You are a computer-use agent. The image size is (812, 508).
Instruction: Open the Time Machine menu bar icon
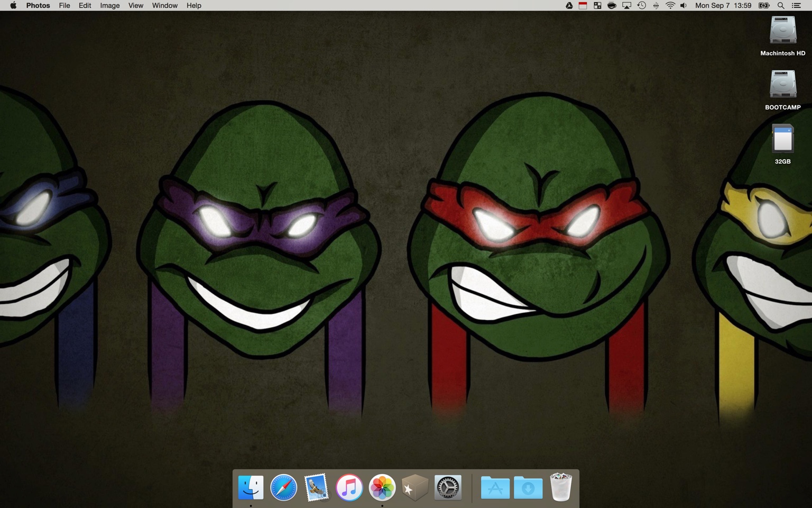[641, 5]
